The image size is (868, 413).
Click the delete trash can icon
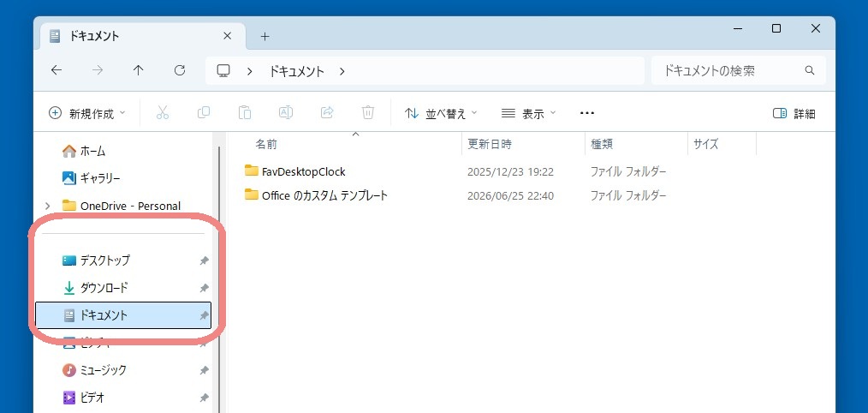(368, 113)
